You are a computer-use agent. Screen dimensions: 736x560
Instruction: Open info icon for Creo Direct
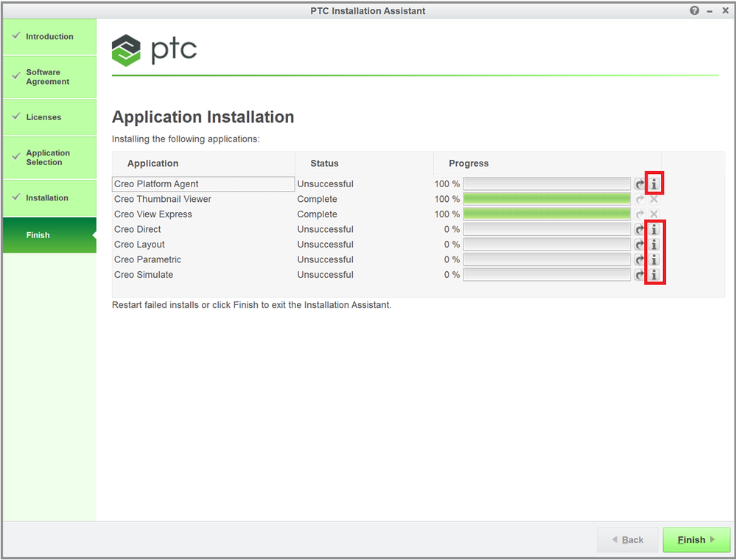[x=654, y=230]
